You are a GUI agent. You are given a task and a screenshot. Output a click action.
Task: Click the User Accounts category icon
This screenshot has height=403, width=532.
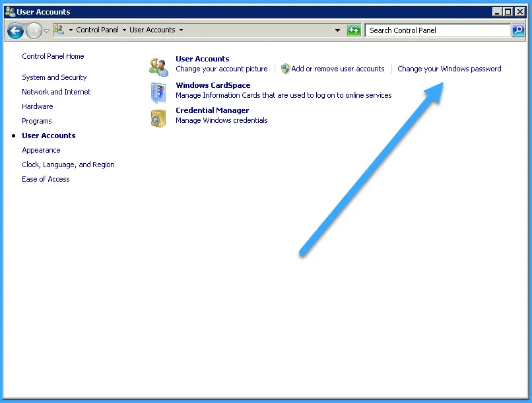click(158, 66)
